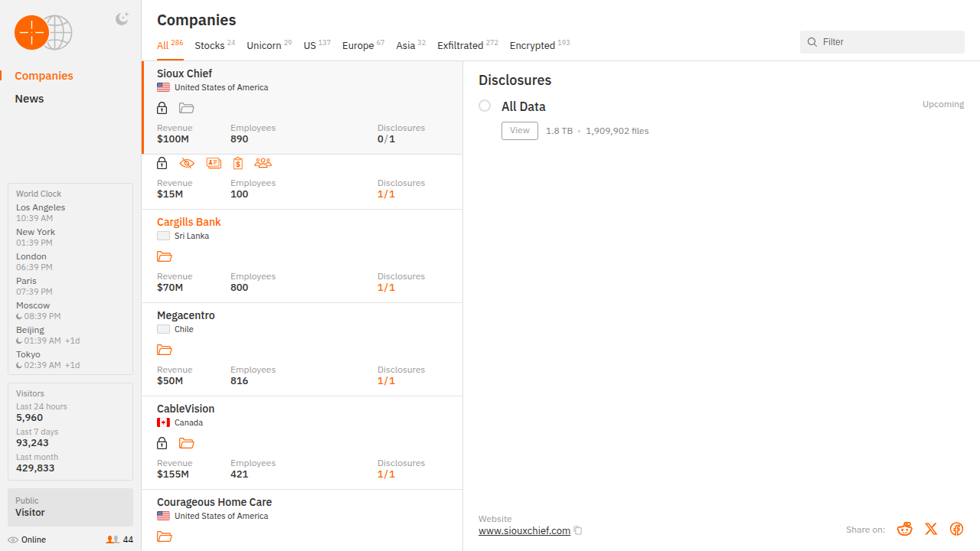Click the Online eye status icon

pos(13,540)
